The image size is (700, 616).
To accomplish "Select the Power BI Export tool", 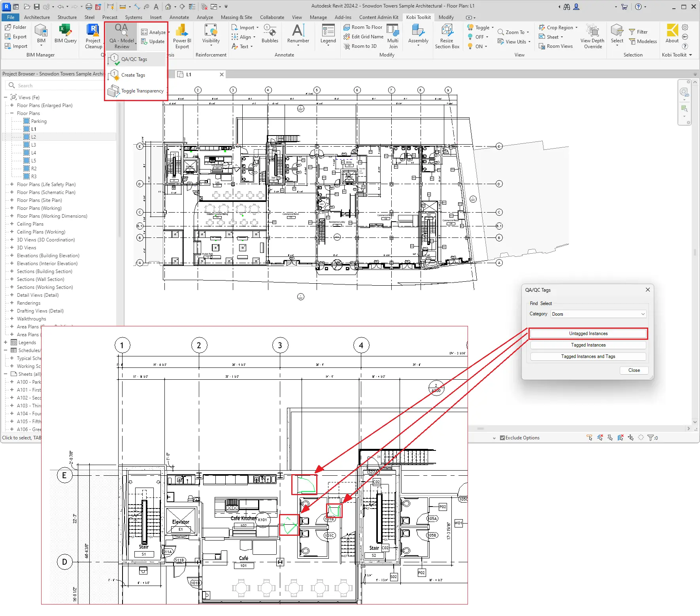I will point(181,36).
